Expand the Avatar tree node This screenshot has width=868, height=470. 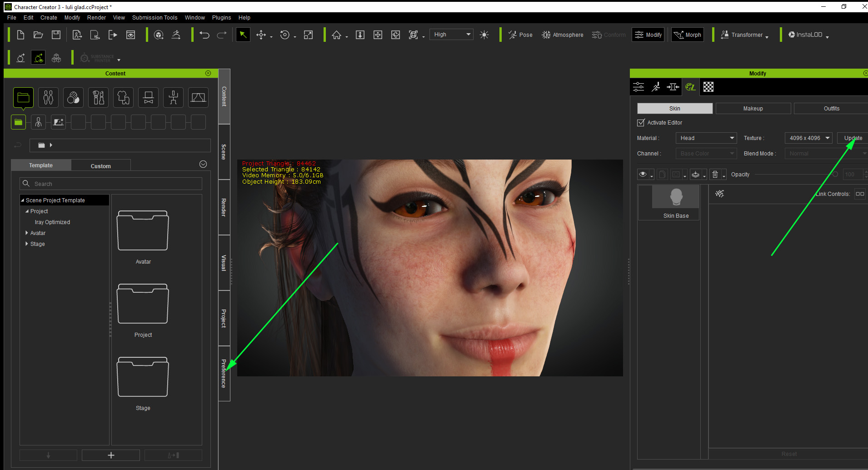[27, 233]
